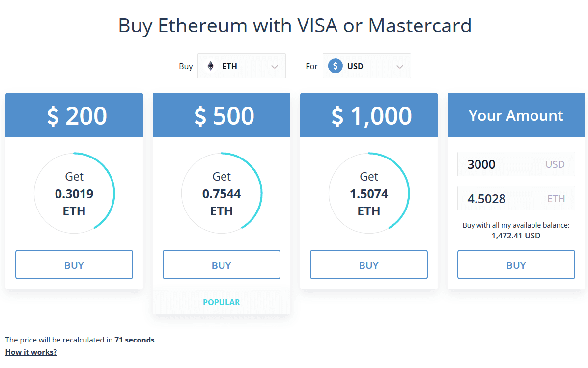Focus the 4.5028 ETH amount field
This screenshot has height=368, width=588.
[516, 199]
